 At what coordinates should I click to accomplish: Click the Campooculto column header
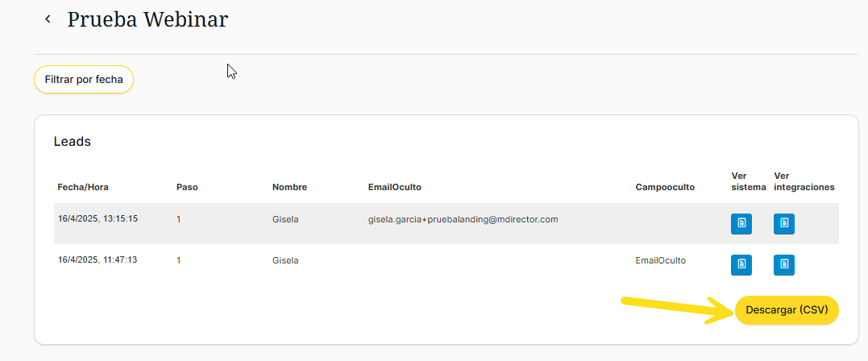pyautogui.click(x=665, y=187)
